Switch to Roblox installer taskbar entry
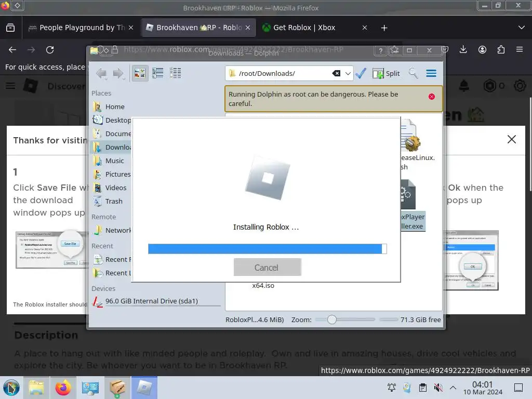The height and width of the screenshot is (399, 532). point(144,388)
